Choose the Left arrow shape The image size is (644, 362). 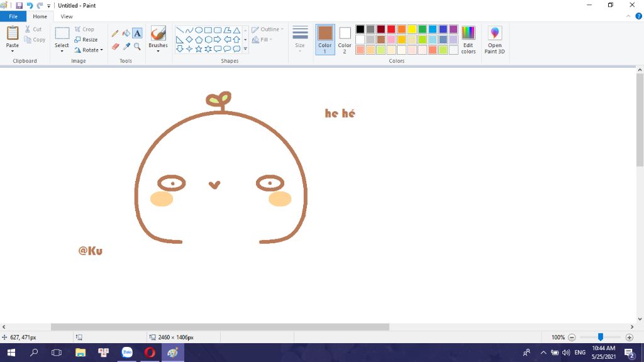click(226, 40)
